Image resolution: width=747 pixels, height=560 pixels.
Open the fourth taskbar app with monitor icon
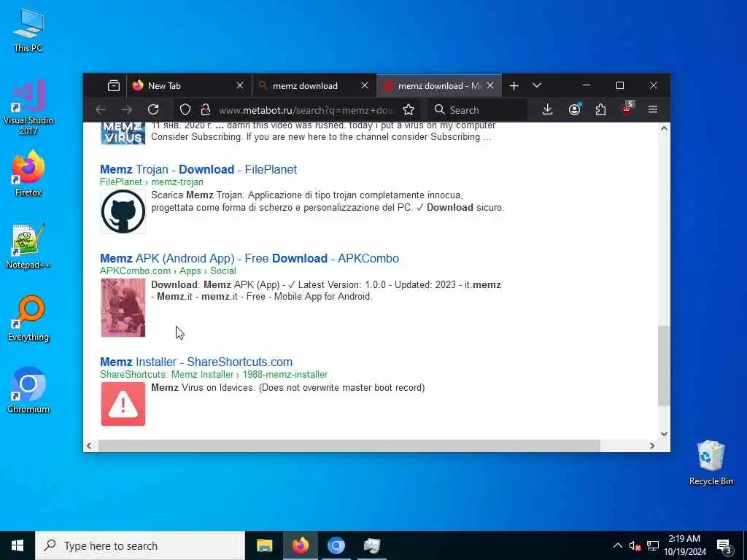tap(371, 545)
